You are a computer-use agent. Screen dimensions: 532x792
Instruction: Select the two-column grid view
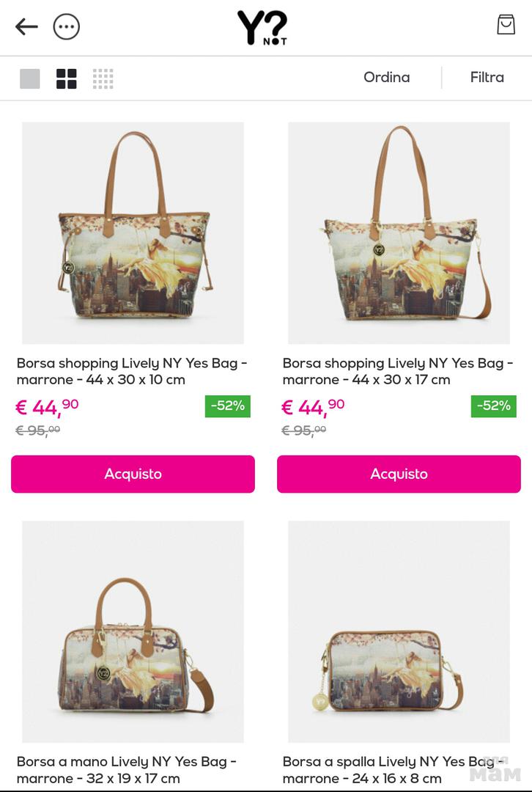[67, 78]
